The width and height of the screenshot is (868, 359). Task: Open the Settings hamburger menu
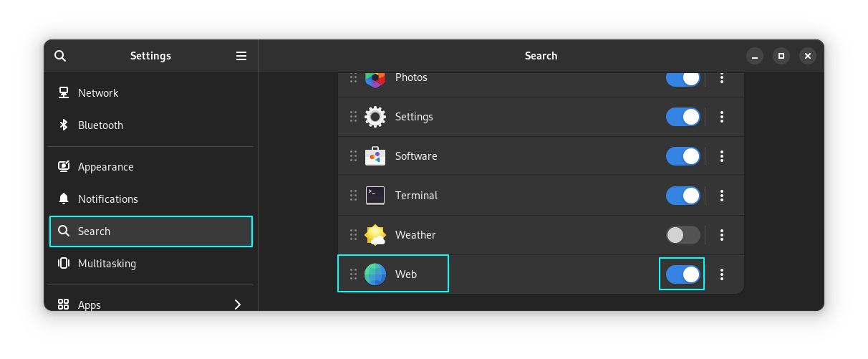pos(241,56)
